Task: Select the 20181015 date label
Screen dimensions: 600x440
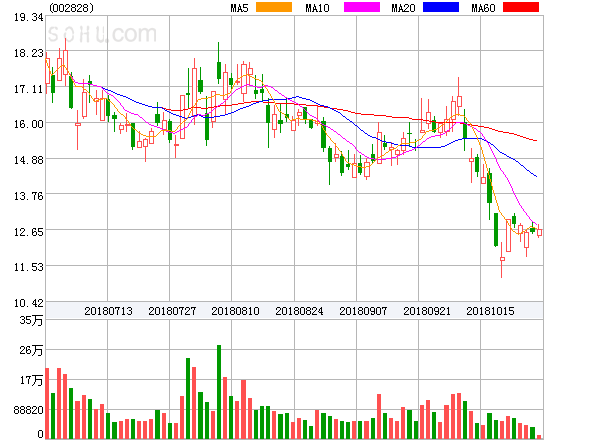Action: [x=492, y=311]
